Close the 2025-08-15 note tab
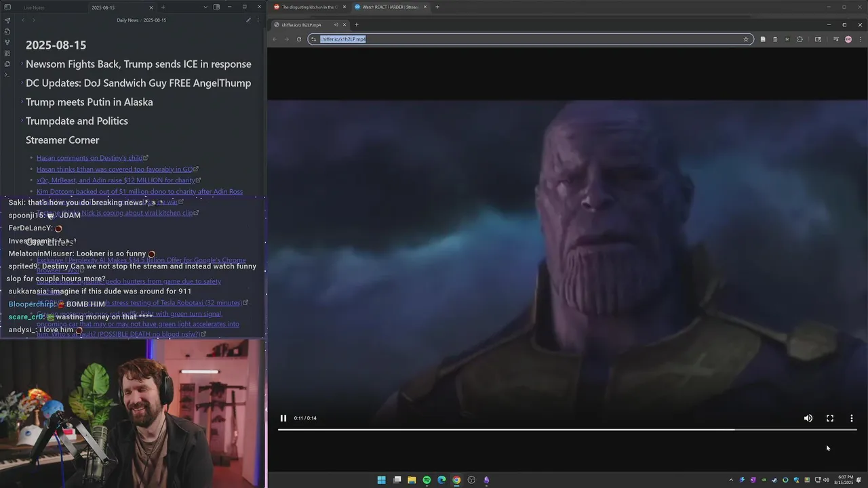868x488 pixels. click(x=151, y=7)
